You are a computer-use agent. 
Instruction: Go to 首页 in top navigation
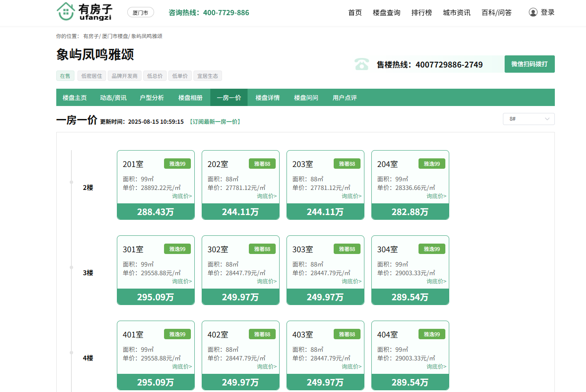coord(355,13)
